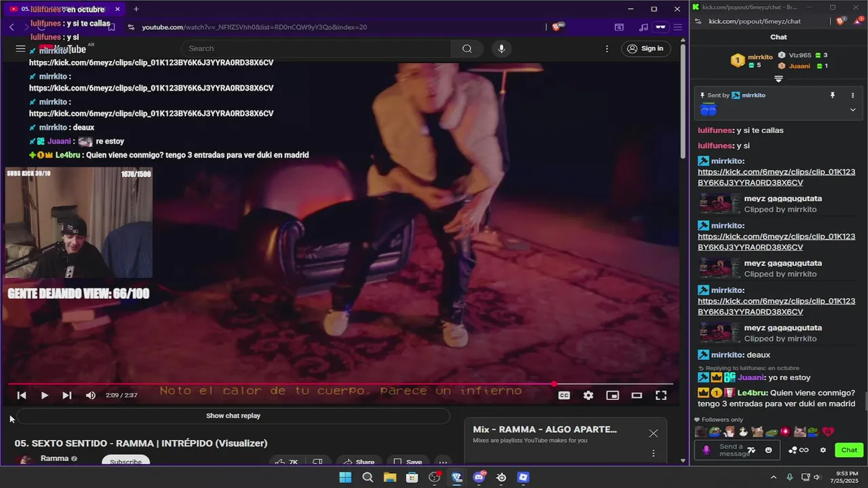868x488 pixels.
Task: Click the YouTube search magnifier button
Action: pos(467,49)
